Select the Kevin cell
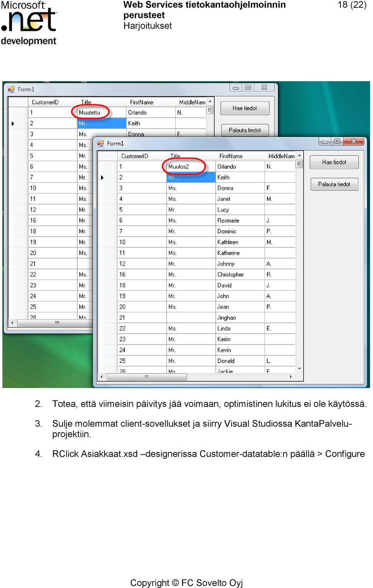Screen dimensions: 373x588 coord(240,350)
